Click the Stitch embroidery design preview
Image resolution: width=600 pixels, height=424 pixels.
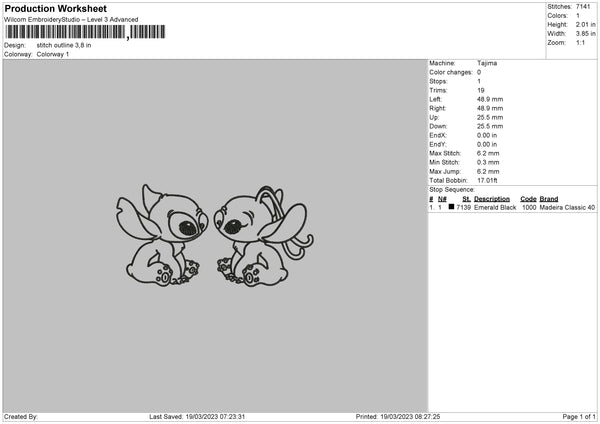pyautogui.click(x=215, y=236)
